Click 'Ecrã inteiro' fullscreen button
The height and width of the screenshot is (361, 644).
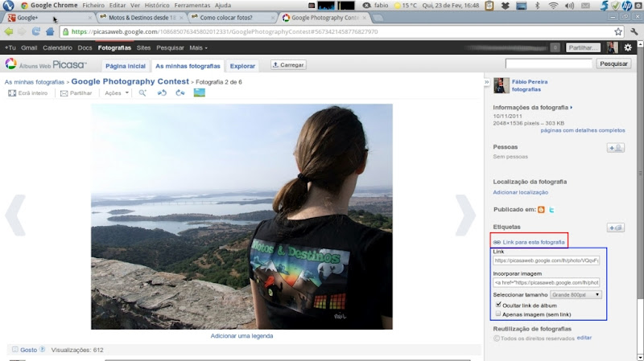click(x=28, y=93)
